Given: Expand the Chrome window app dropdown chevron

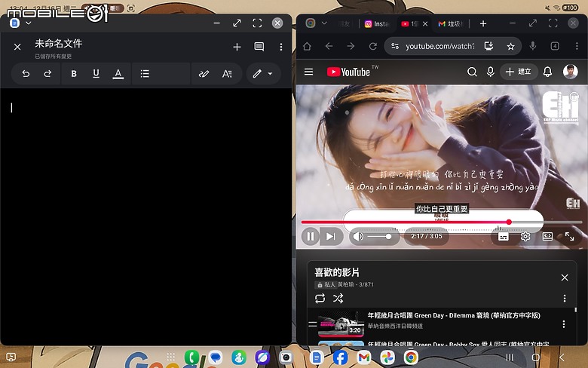Looking at the screenshot, I should (x=324, y=23).
